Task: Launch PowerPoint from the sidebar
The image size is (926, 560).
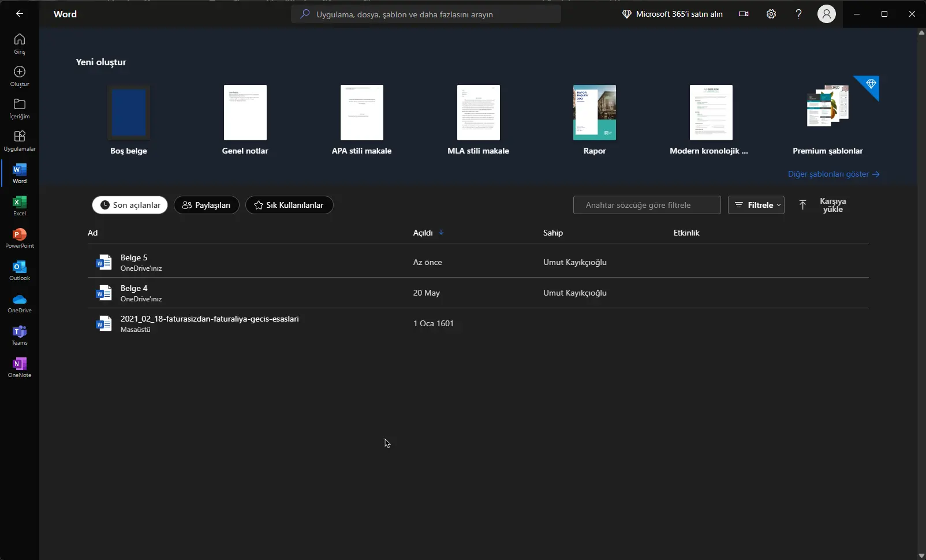Action: coord(20,237)
